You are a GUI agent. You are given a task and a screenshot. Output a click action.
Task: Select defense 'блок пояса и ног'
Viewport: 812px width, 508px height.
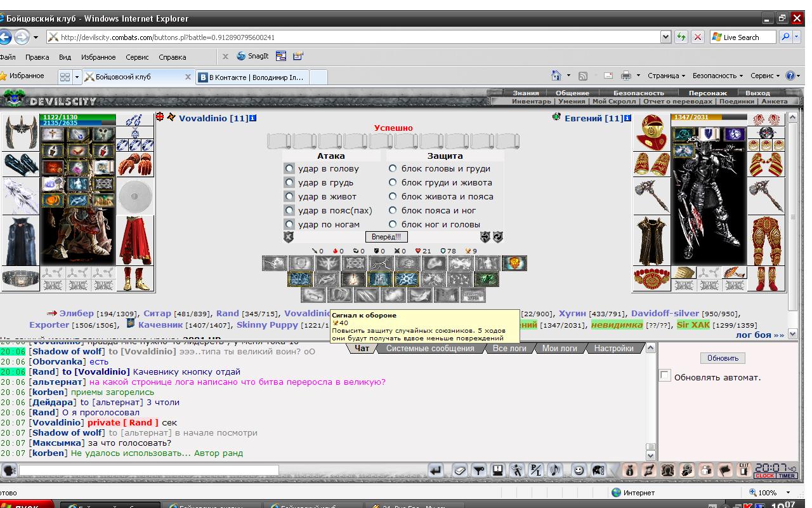point(393,210)
